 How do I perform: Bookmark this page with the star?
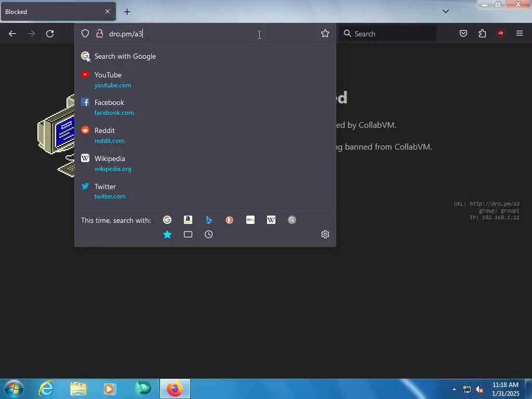pos(325,33)
